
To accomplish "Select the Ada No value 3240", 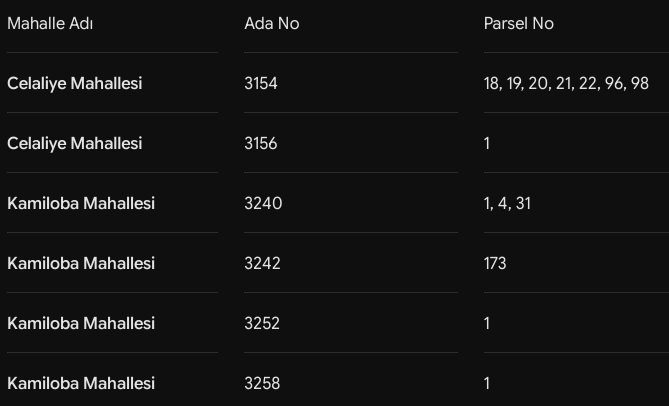I will [263, 203].
